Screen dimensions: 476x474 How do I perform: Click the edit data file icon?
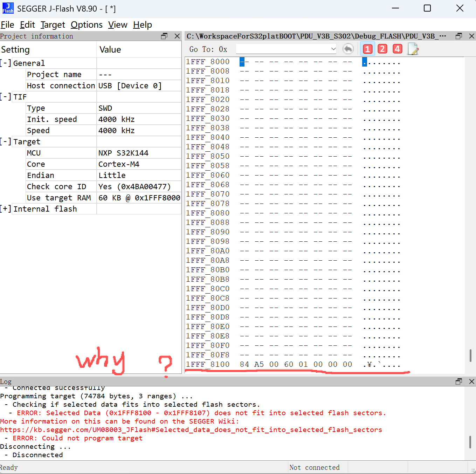[x=413, y=49]
